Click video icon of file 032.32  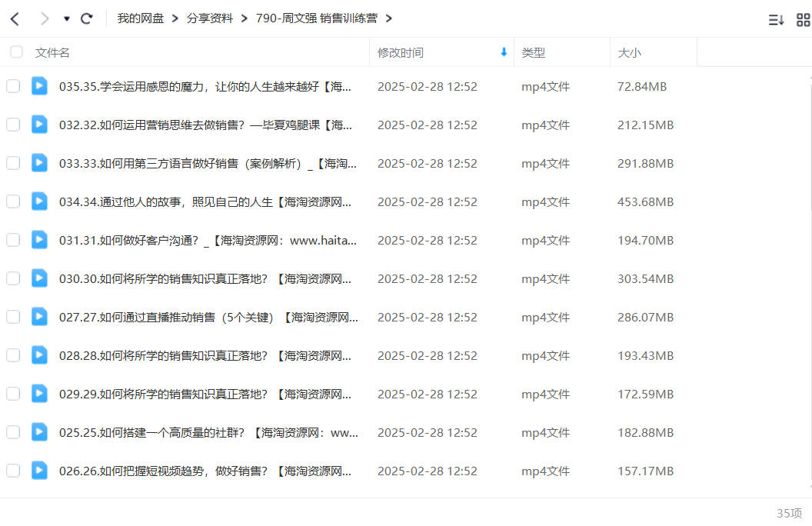point(39,125)
